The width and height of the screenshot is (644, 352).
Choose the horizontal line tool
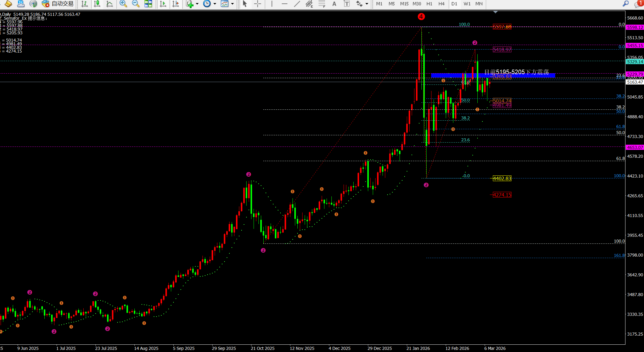point(284,4)
